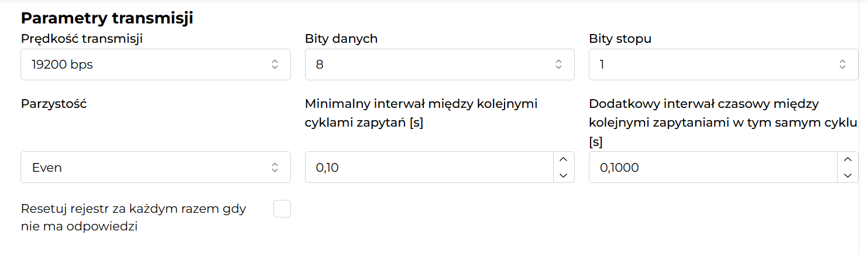Image resolution: width=868 pixels, height=255 pixels.
Task: Click the chevron arrows in Prędkość transmisji field
Action: [275, 64]
